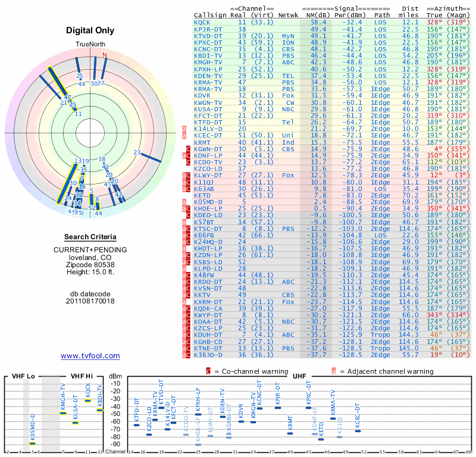This screenshot has width=476, height=457.
Task: Click the Height: 15.0 ft. text
Action: coord(90,272)
